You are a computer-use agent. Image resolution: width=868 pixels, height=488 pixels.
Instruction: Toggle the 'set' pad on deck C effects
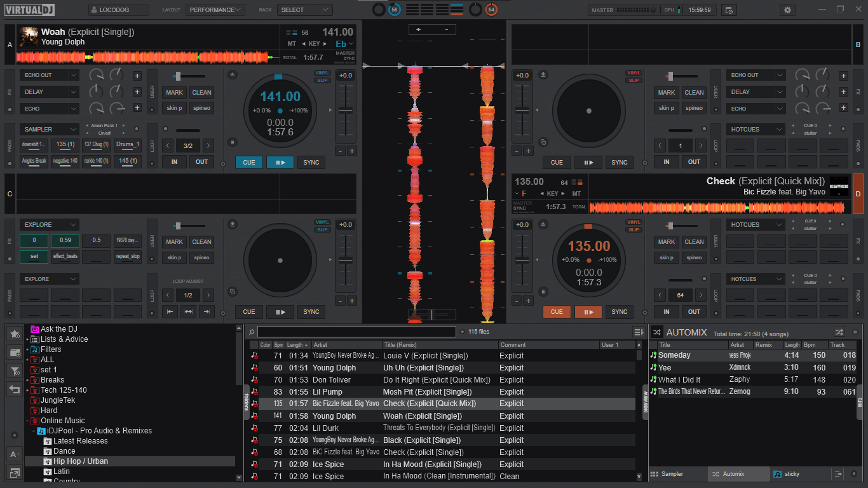(34, 257)
